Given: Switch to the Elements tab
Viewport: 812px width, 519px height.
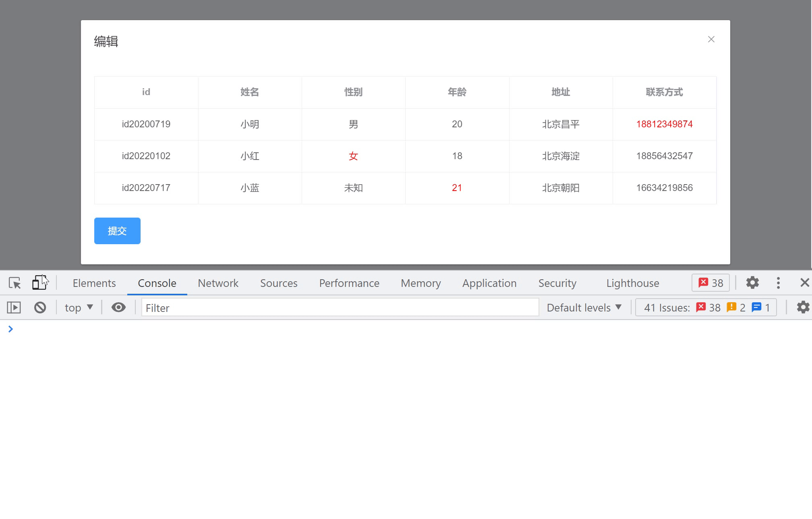Looking at the screenshot, I should [94, 283].
